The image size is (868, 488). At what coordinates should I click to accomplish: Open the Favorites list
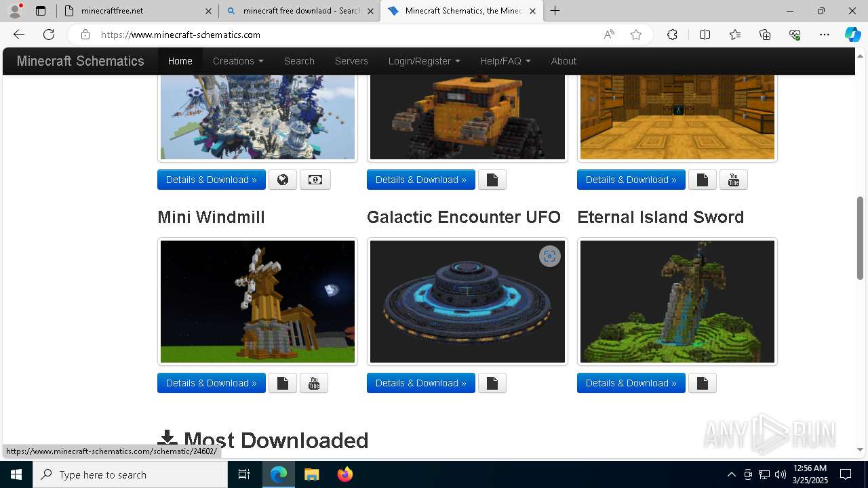pos(735,35)
